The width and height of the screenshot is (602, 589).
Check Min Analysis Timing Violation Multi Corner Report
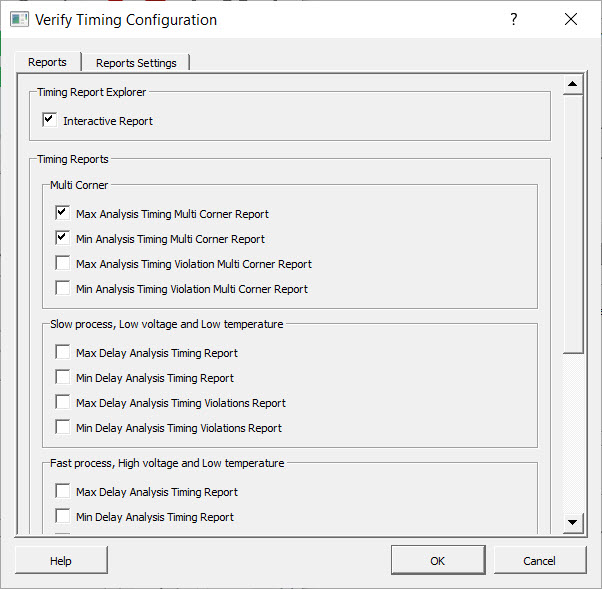coord(63,289)
